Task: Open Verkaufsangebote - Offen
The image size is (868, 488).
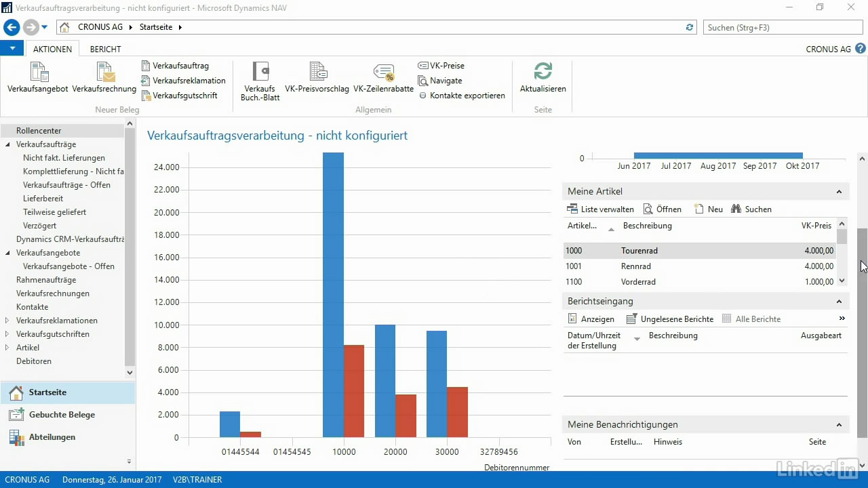Action: [x=68, y=266]
